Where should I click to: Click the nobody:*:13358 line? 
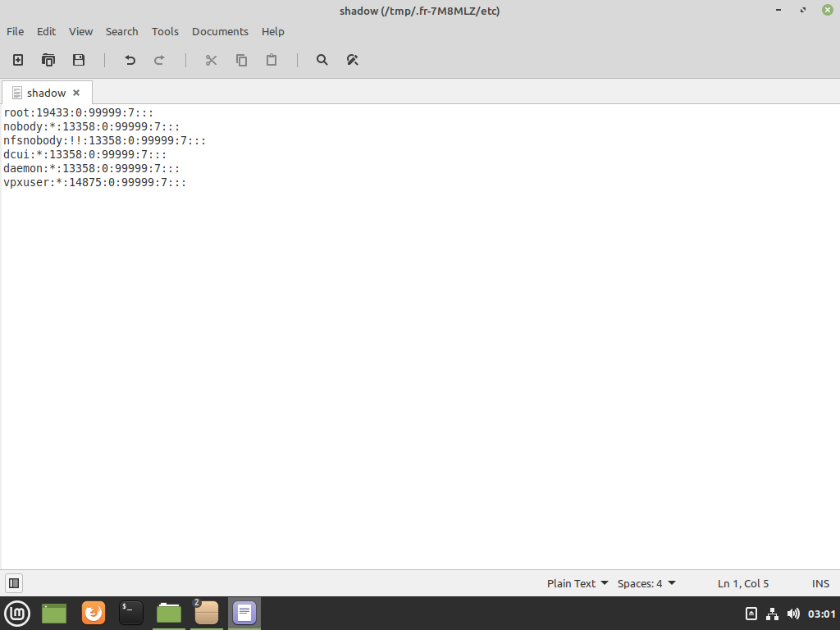(92, 127)
